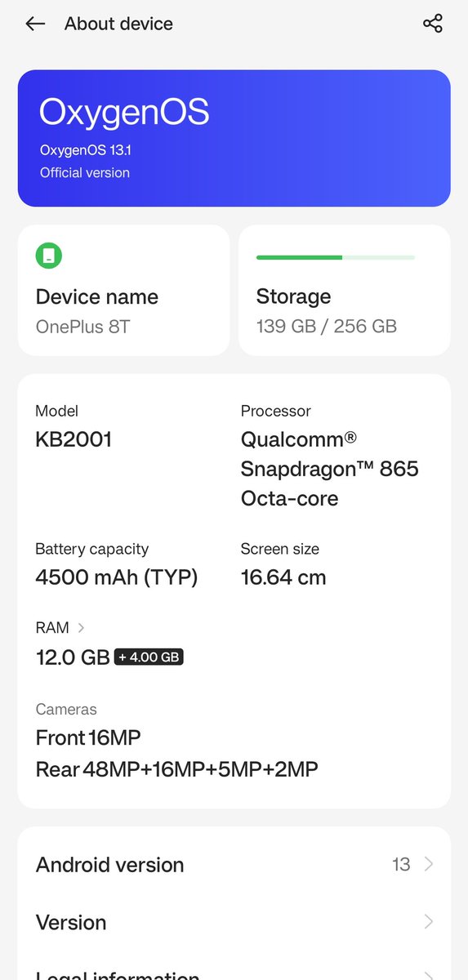Tap the Processor Snapdragon 865 info

[x=330, y=469]
